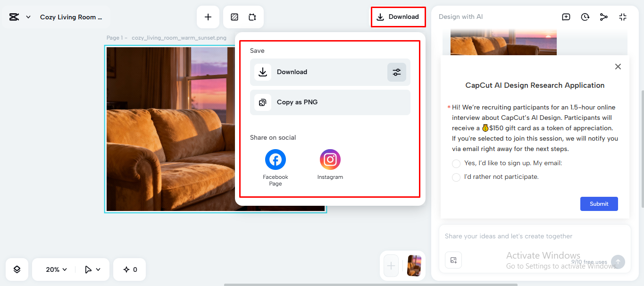The image size is (644, 286).
Task: Click the Copy as PNG icon
Action: 263,102
